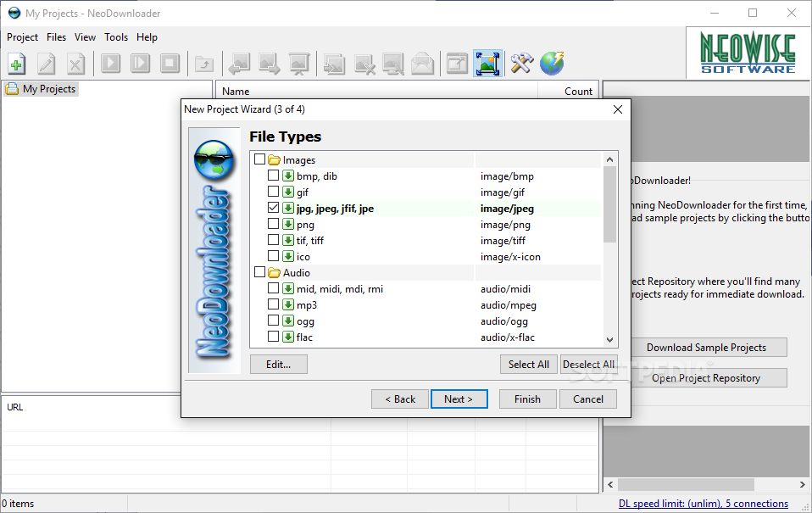Click file types list scroll down arrow
Image resolution: width=812 pixels, height=513 pixels.
coord(610,340)
